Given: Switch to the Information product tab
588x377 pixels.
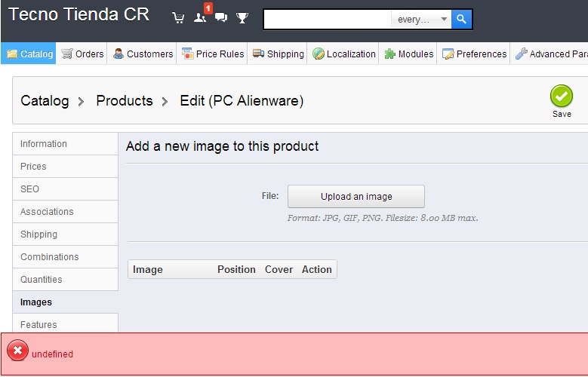Looking at the screenshot, I should point(65,144).
